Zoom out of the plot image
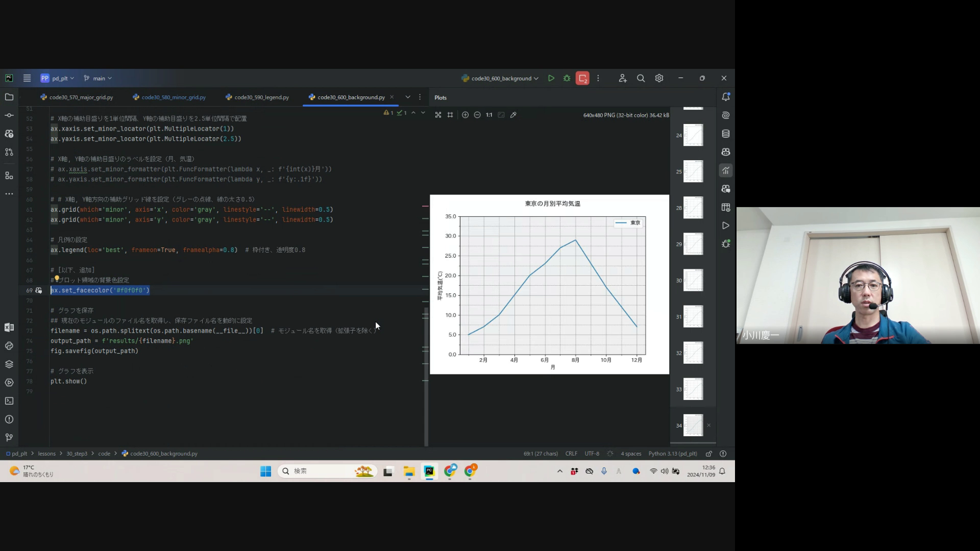The height and width of the screenshot is (551, 980). pyautogui.click(x=477, y=115)
